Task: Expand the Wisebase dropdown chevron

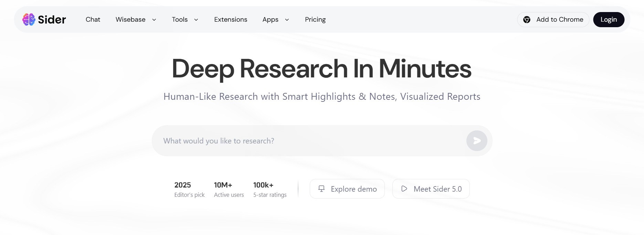Action: [154, 20]
